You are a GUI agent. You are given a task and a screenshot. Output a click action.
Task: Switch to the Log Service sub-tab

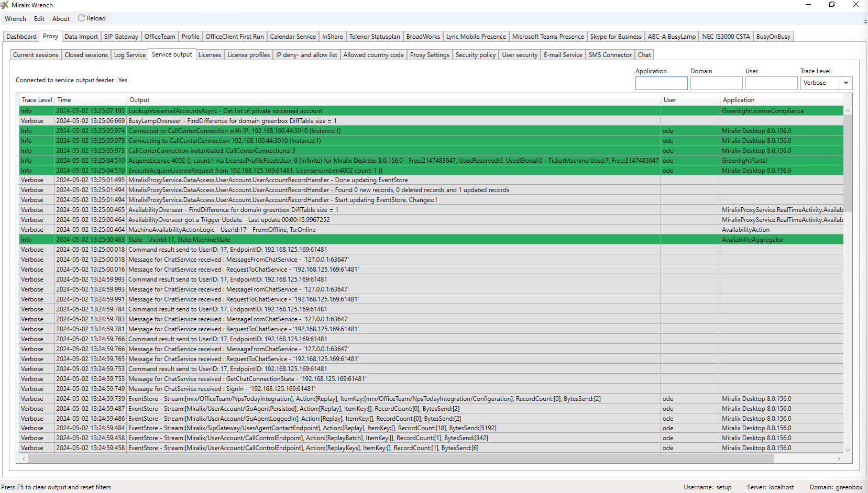(130, 55)
